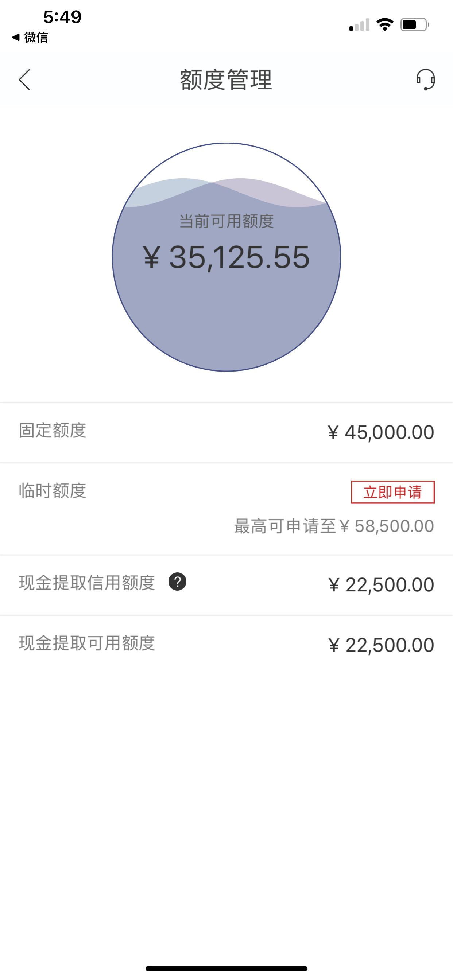Tap the 最高可申请至 ¥ 58,500.00 text
Image resolution: width=453 pixels, height=980 pixels.
[334, 526]
